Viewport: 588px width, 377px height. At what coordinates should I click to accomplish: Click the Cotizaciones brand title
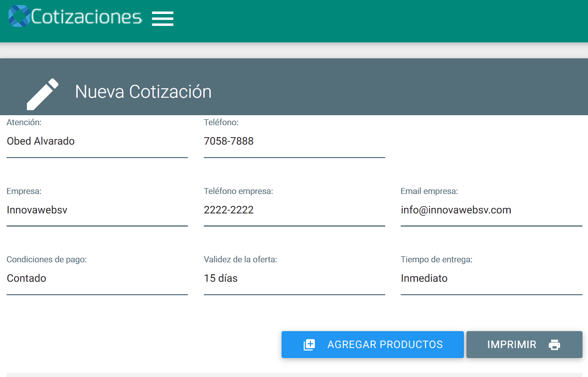(x=86, y=17)
